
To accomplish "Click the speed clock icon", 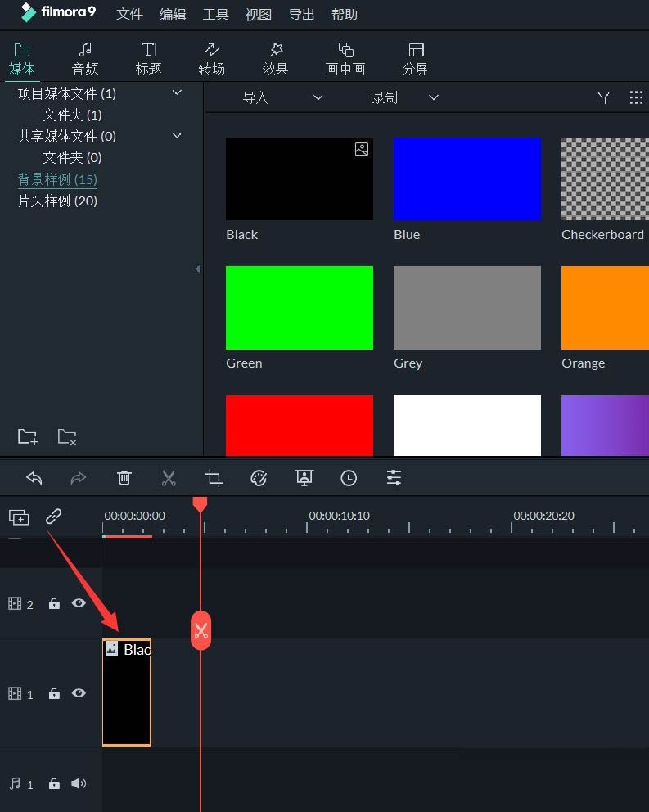I will [x=349, y=478].
